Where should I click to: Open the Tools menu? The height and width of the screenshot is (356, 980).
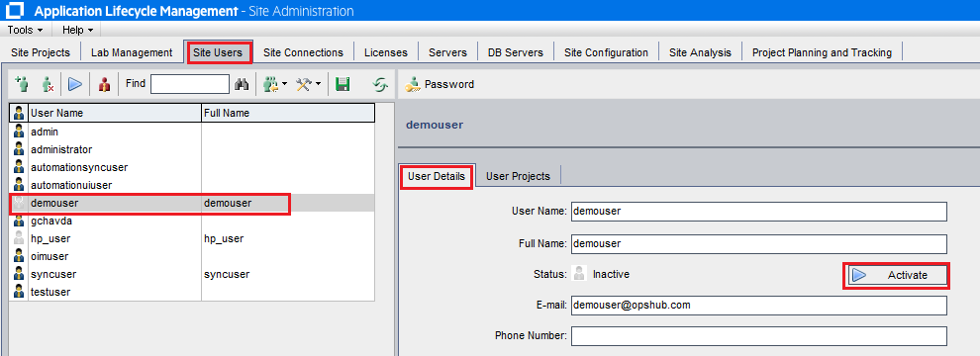click(25, 30)
